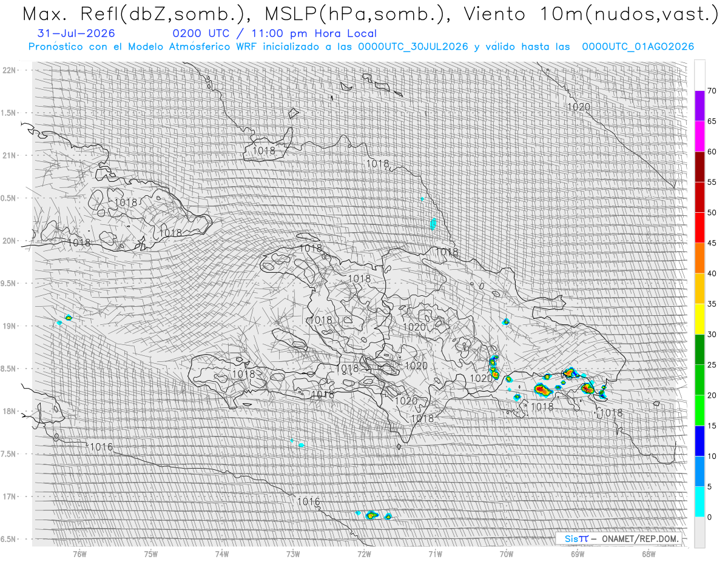Screen dimensions: 728x562
Task: Select the purple 65-70 dBZ colorbar segment
Action: (699, 106)
